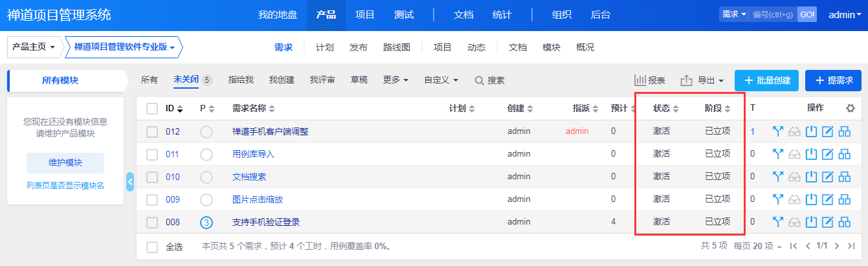Click the edit icon for story 011

(x=827, y=154)
